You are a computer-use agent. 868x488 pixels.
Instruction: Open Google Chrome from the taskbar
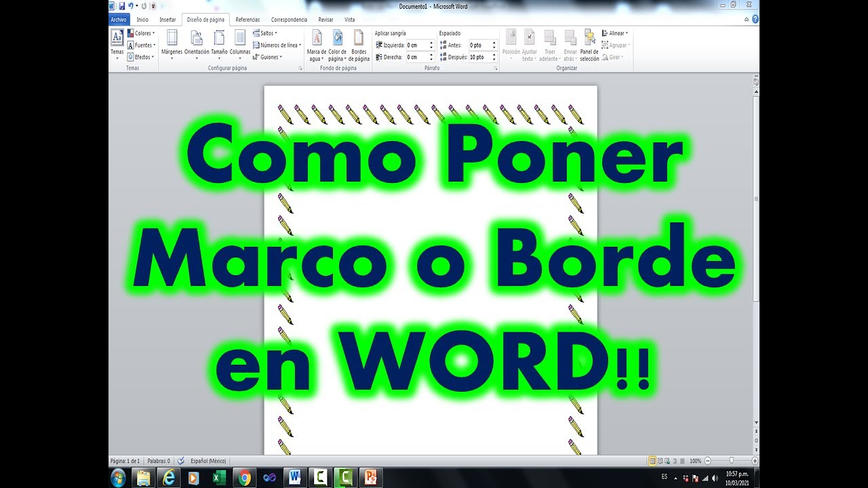[x=245, y=477]
